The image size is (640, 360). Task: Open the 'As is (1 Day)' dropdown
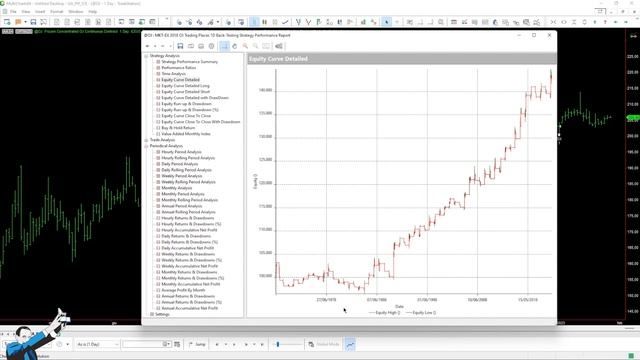[98, 344]
